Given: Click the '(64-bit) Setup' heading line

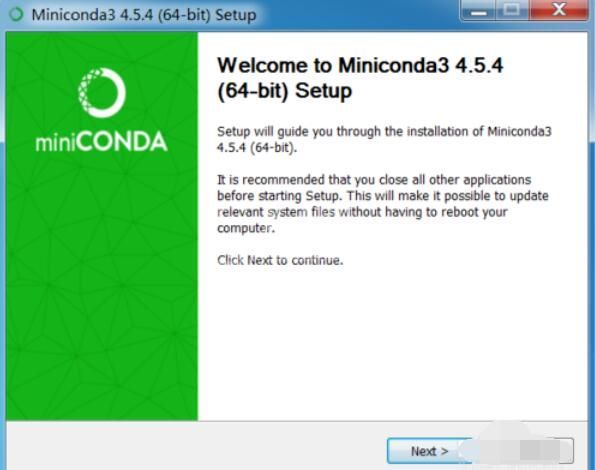Looking at the screenshot, I should tap(285, 91).
